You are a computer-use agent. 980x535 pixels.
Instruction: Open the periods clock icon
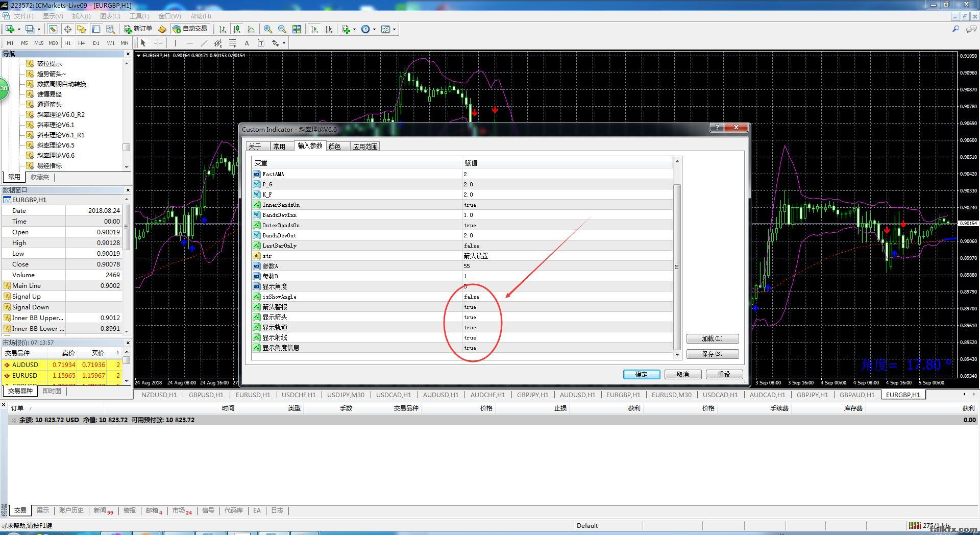365,29
